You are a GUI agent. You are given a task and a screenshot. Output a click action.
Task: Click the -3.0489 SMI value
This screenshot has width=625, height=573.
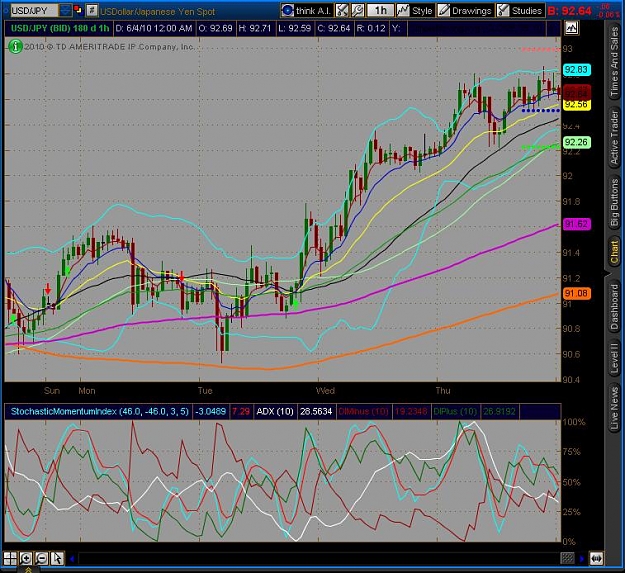pos(210,411)
